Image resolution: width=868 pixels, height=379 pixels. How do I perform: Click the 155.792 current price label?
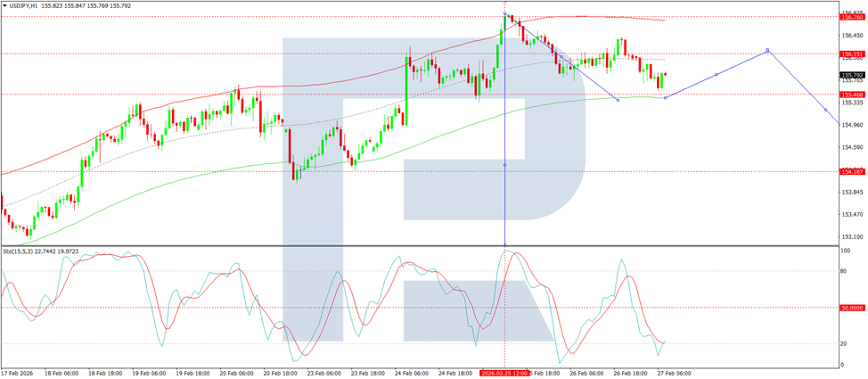point(852,75)
